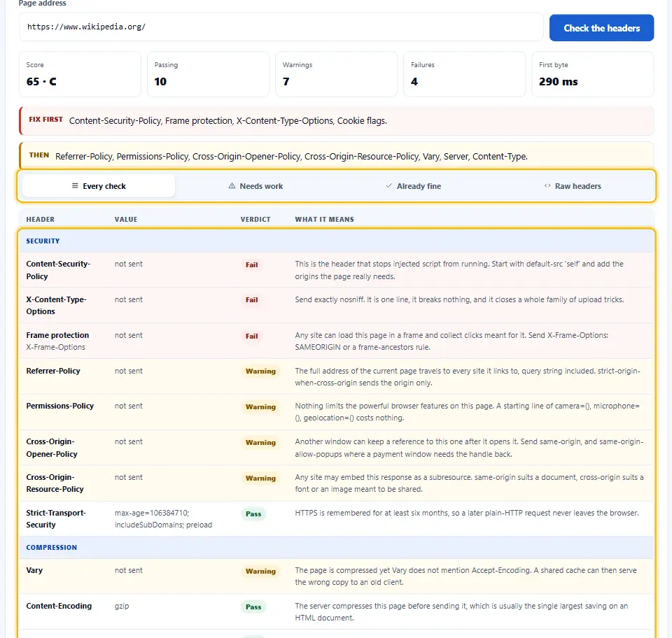Select the Vary header name

(34, 570)
